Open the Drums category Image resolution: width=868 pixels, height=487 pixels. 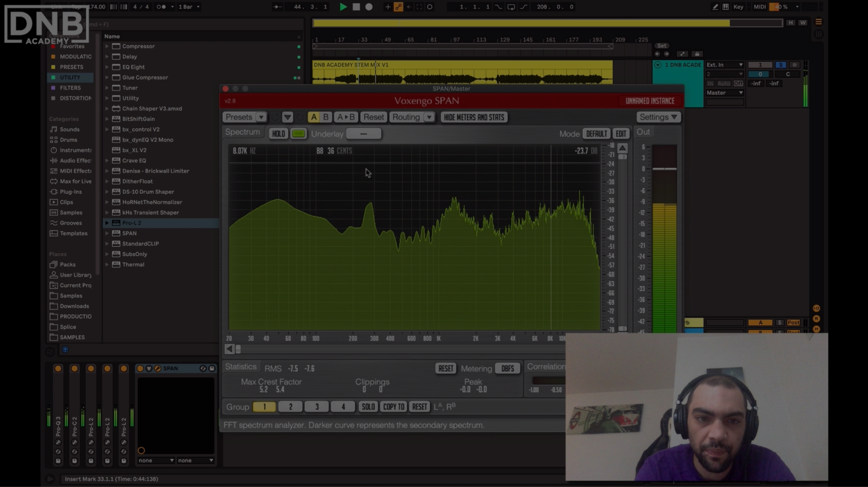[68, 140]
